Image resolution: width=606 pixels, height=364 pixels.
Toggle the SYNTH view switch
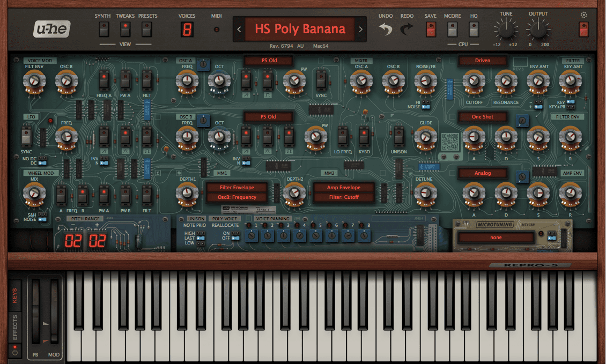click(104, 29)
